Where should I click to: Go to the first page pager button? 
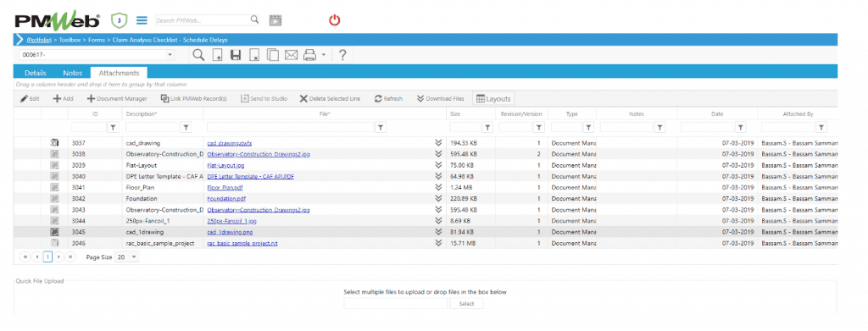[25, 257]
